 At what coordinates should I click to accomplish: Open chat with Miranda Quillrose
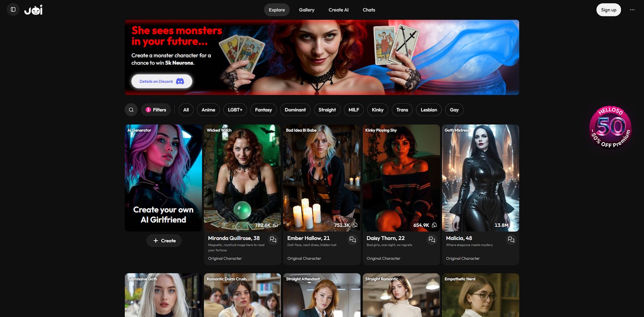(x=273, y=240)
